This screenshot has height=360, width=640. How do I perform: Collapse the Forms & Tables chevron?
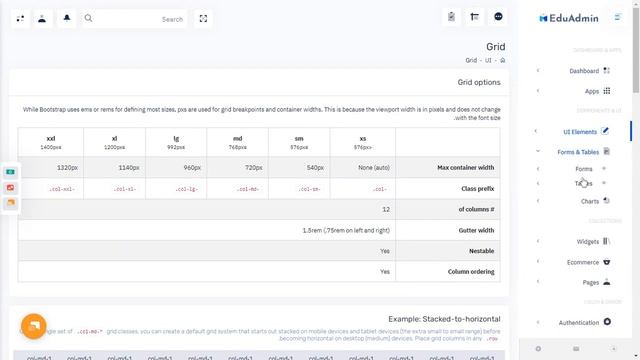tap(538, 151)
